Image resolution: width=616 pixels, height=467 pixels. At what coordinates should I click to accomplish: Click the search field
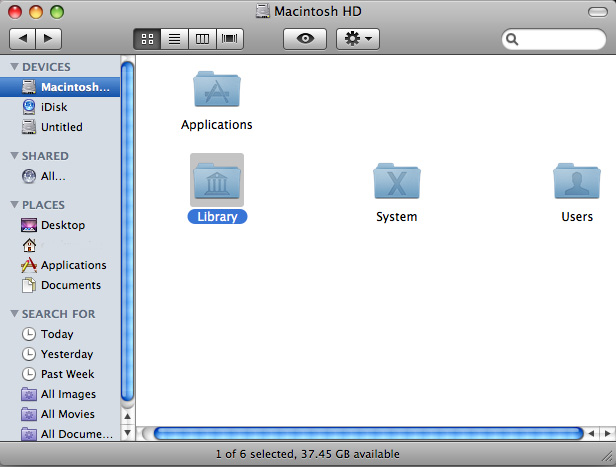click(x=554, y=39)
